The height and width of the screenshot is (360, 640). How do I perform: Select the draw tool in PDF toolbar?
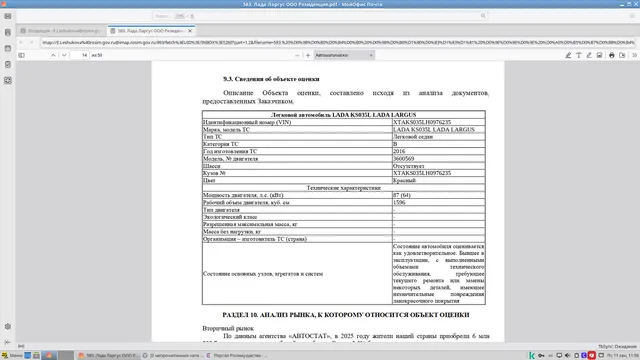click(589, 55)
